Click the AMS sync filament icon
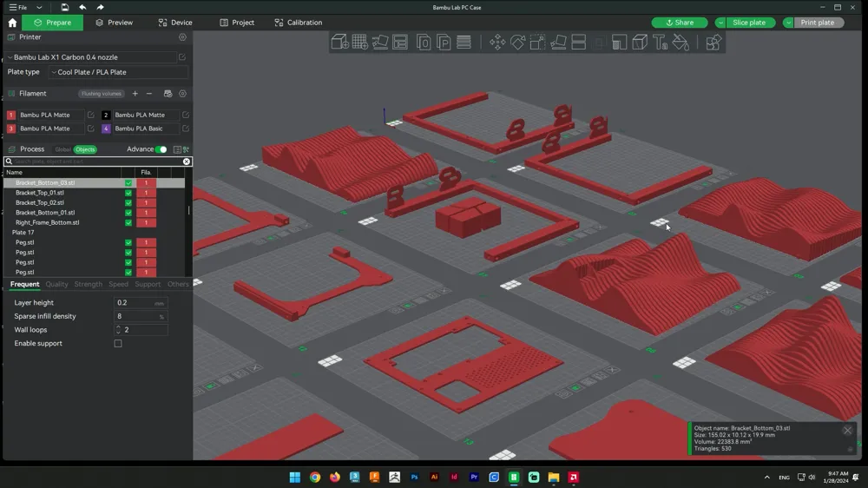 [x=168, y=94]
